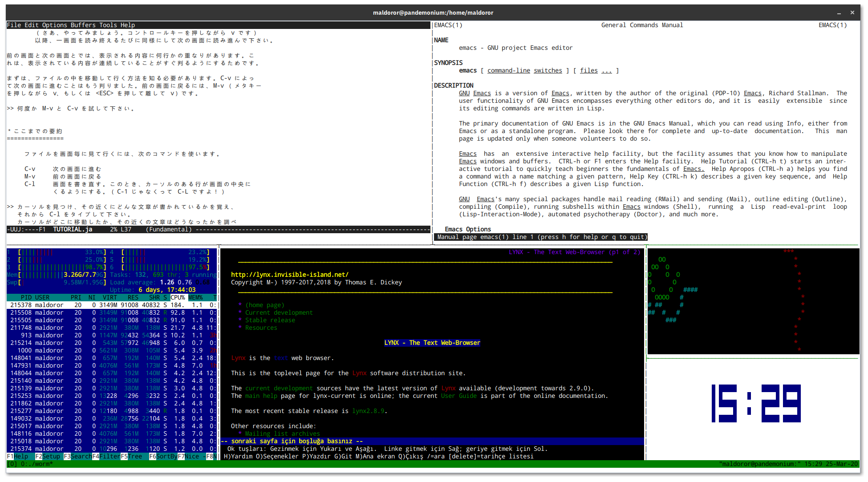Open the Emacs File menu
Viewport: 868px width, 482px height.
pos(14,25)
